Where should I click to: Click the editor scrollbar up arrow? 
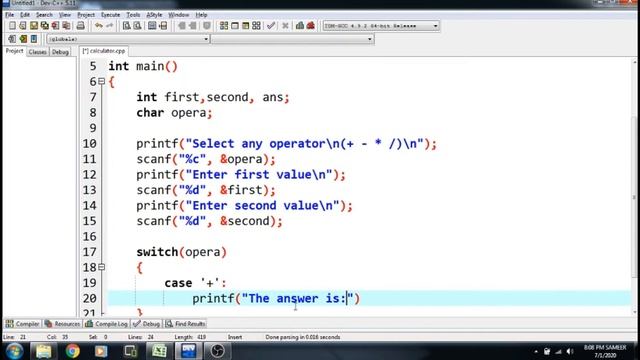(x=635, y=62)
